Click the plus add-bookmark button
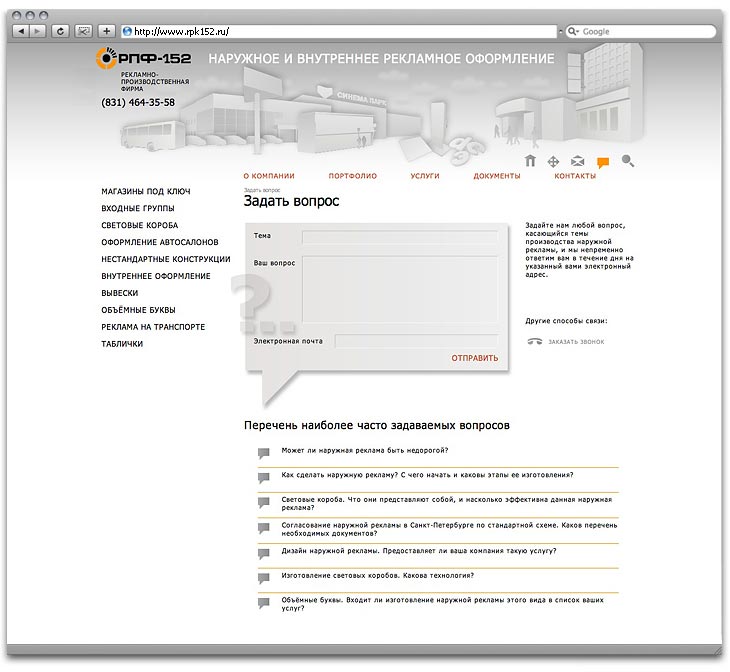The width and height of the screenshot is (730, 672). (107, 31)
